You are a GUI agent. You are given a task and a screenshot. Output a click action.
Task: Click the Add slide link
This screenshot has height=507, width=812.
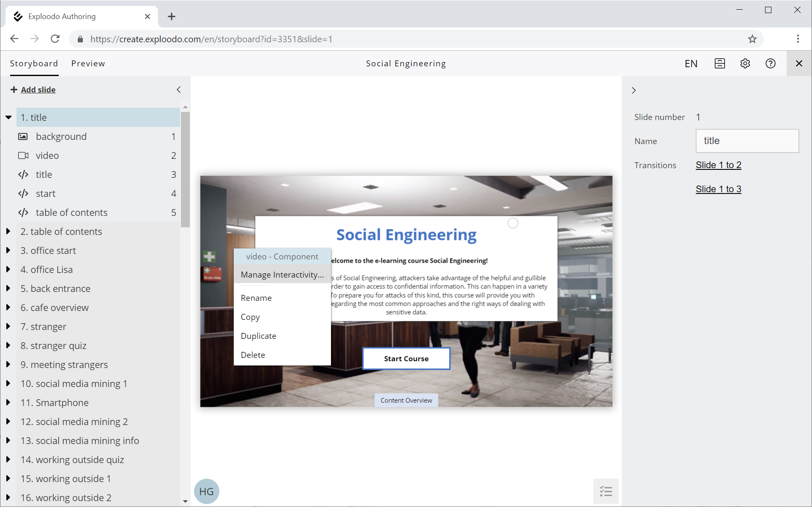pos(38,90)
